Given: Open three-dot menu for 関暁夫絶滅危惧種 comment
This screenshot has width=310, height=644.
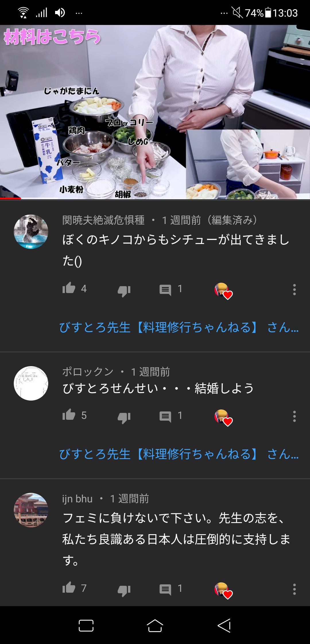Looking at the screenshot, I should [294, 290].
